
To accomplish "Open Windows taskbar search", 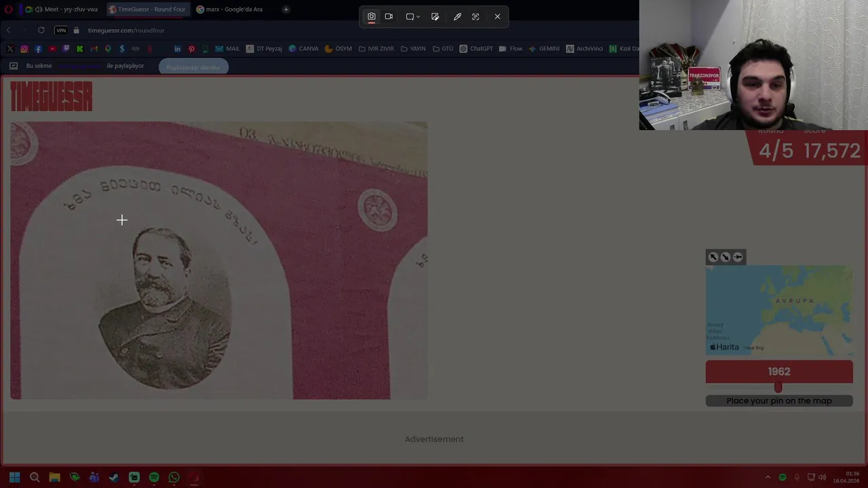I will [x=35, y=477].
